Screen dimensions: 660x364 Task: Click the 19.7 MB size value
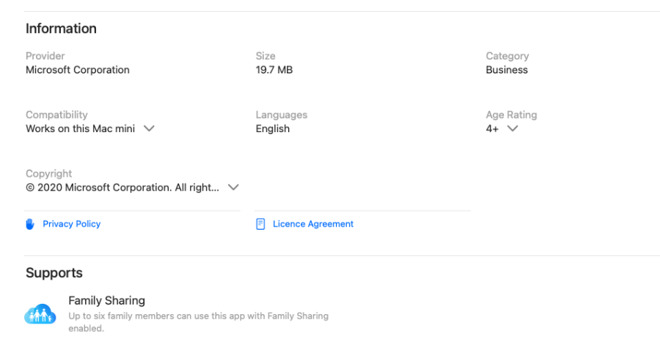coord(274,70)
